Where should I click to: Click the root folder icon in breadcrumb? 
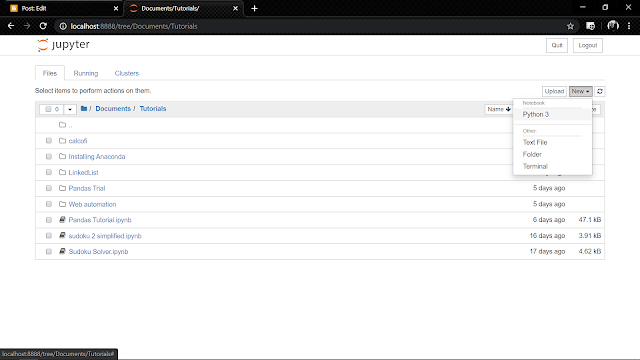[x=84, y=109]
